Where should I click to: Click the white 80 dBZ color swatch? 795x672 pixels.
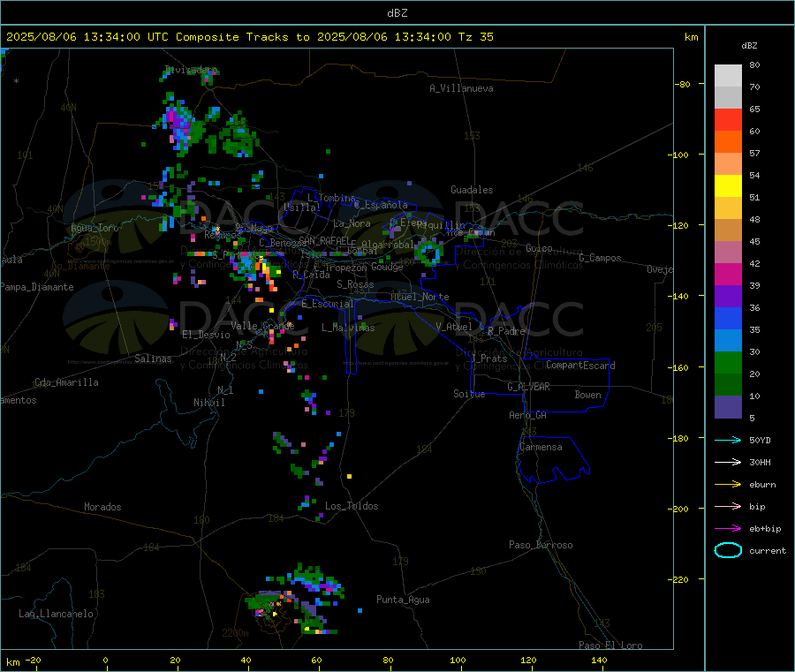pos(728,76)
